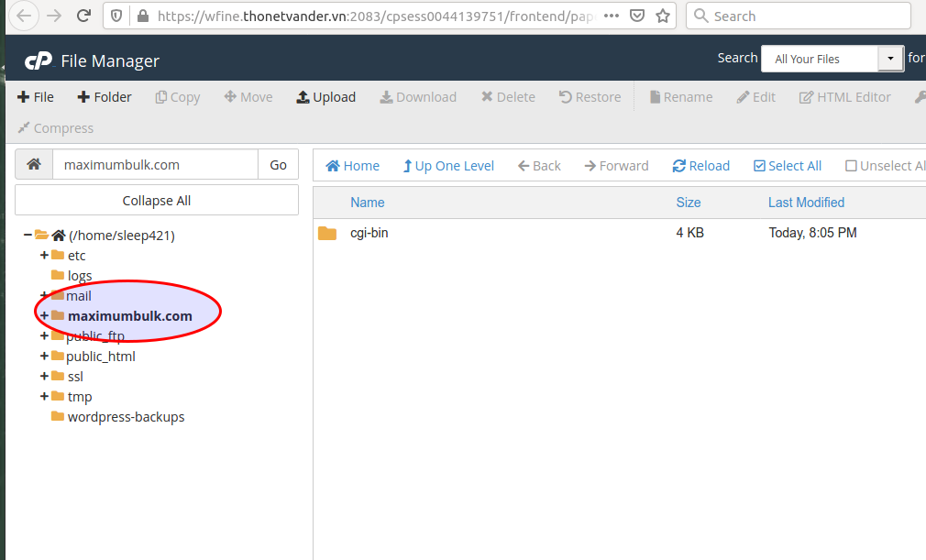Viewport: 926px width, 560px height.
Task: Click the etc folder icon in tree
Action: tap(57, 255)
